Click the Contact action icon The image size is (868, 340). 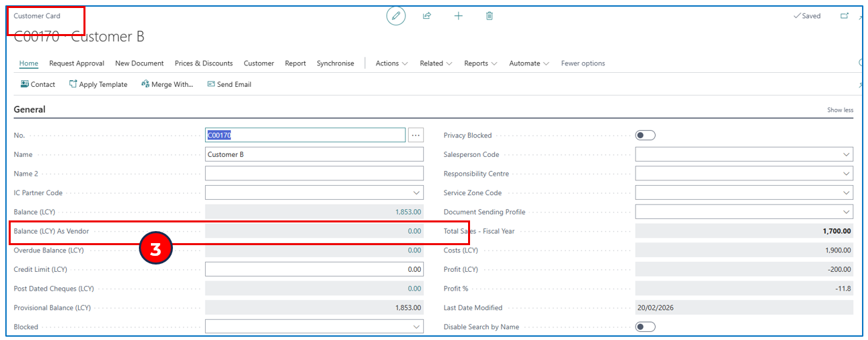pyautogui.click(x=25, y=84)
